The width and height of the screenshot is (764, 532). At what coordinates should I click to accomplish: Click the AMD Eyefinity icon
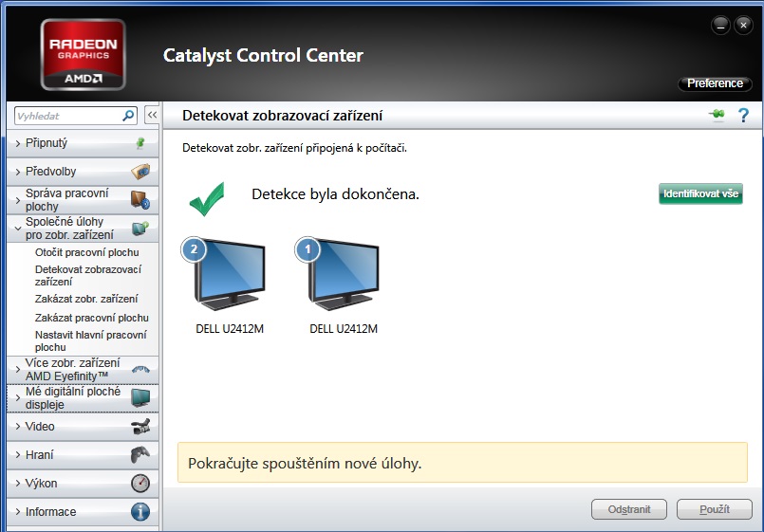tap(140, 370)
